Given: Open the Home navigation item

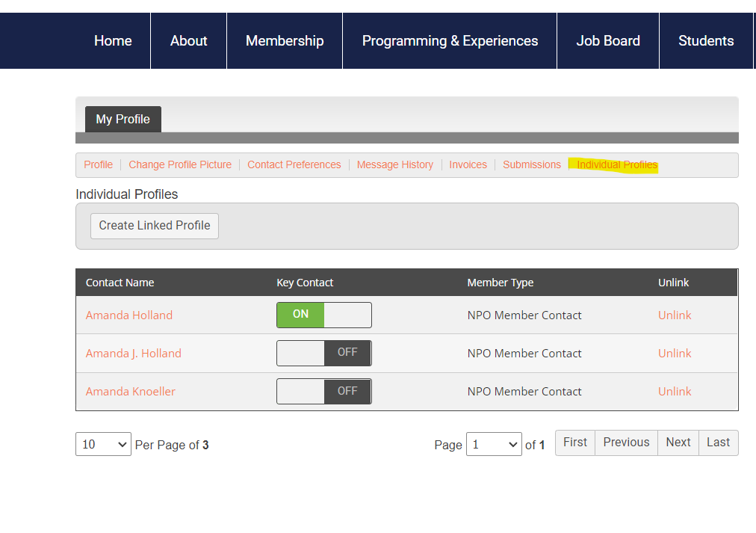Looking at the screenshot, I should point(113,41).
